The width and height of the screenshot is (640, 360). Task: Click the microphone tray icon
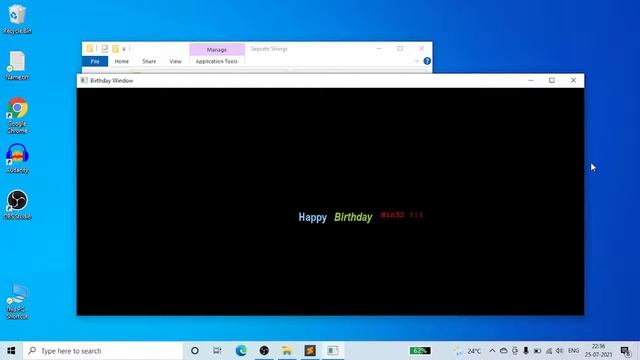point(526,351)
